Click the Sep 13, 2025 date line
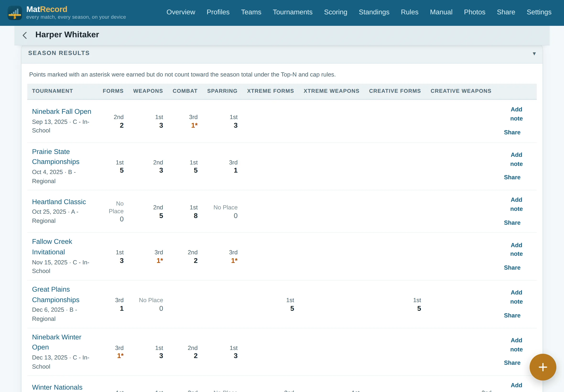 [61, 126]
